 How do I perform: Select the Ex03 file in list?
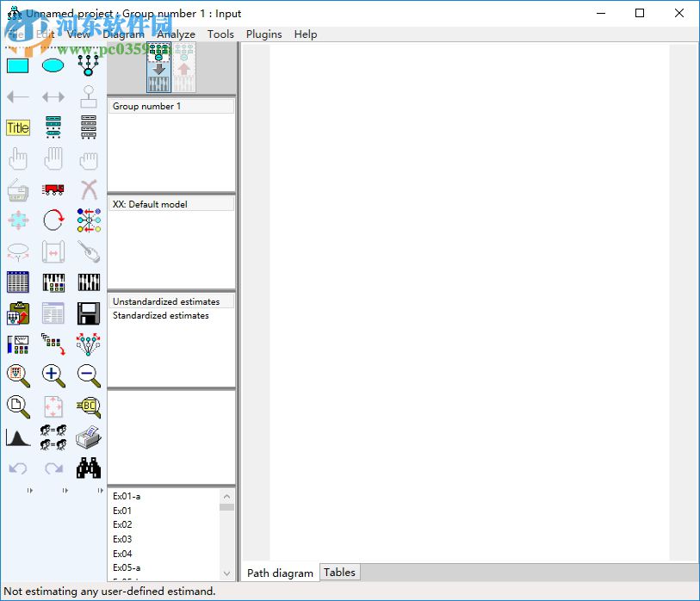point(122,539)
